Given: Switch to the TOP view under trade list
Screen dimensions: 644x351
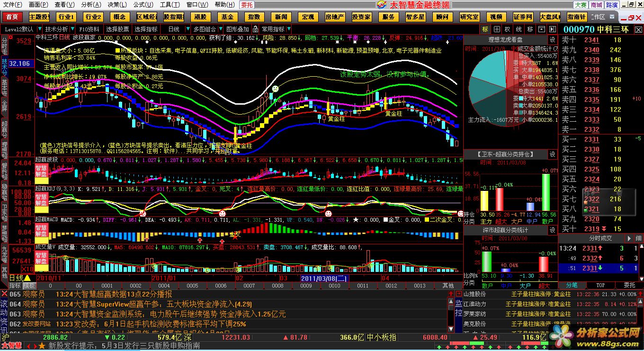Looking at the screenshot, I should 600,286.
